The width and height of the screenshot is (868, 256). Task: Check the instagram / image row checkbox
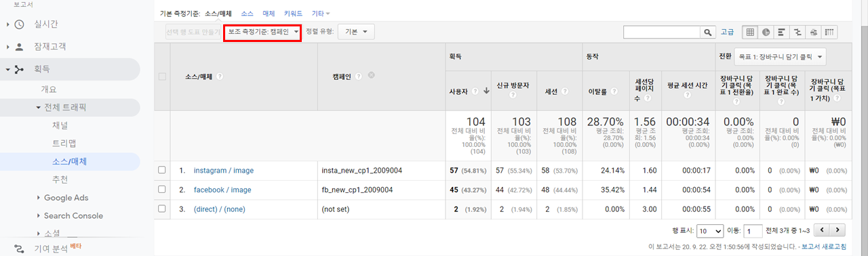[x=162, y=170]
